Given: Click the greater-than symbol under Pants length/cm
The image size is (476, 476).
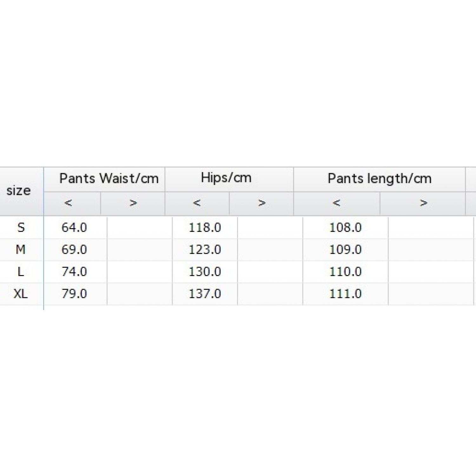Looking at the screenshot, I should pyautogui.click(x=423, y=203).
